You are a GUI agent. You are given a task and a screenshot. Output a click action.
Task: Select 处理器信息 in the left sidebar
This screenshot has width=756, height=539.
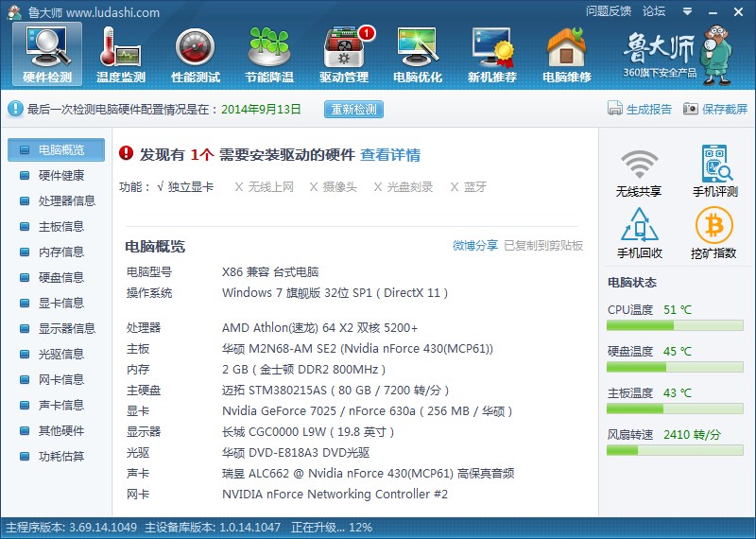tap(66, 200)
